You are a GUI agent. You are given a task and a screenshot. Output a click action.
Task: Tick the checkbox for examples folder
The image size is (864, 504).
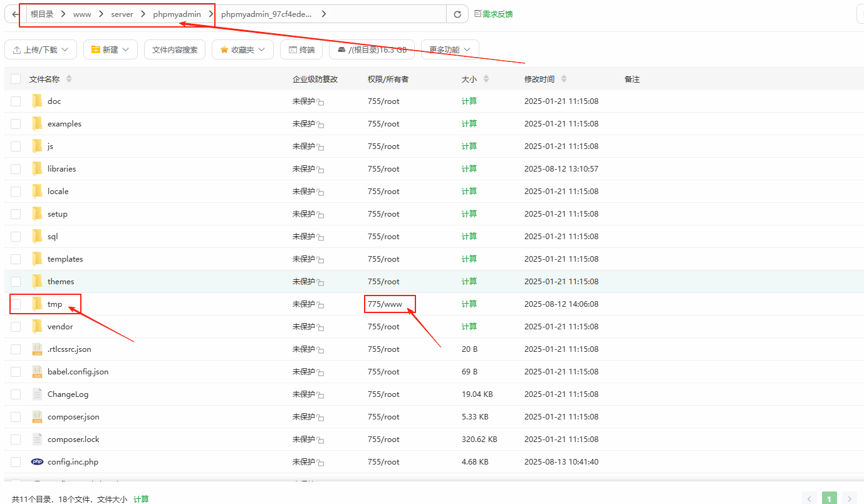[x=16, y=124]
